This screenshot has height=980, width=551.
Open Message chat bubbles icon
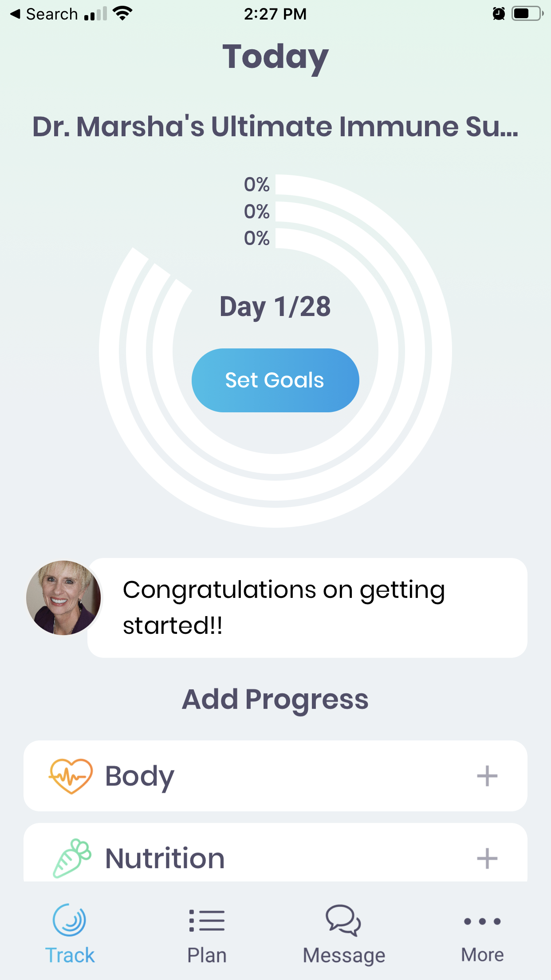[343, 921]
